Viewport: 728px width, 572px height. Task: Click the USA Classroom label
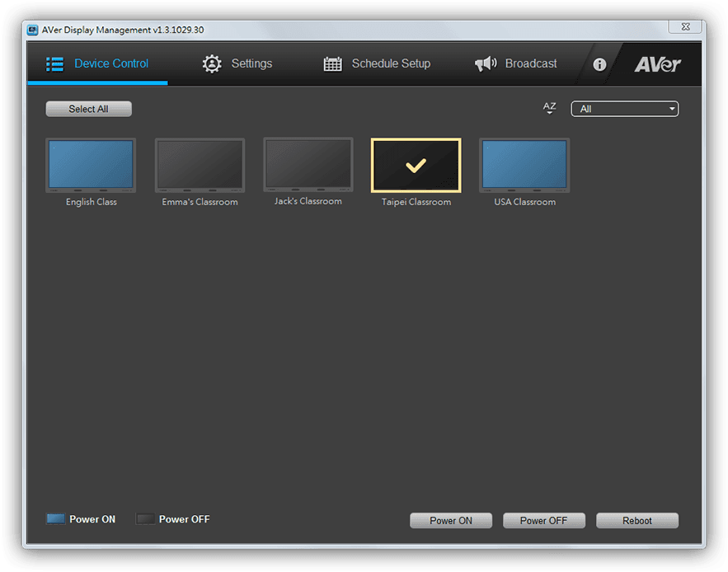524,202
